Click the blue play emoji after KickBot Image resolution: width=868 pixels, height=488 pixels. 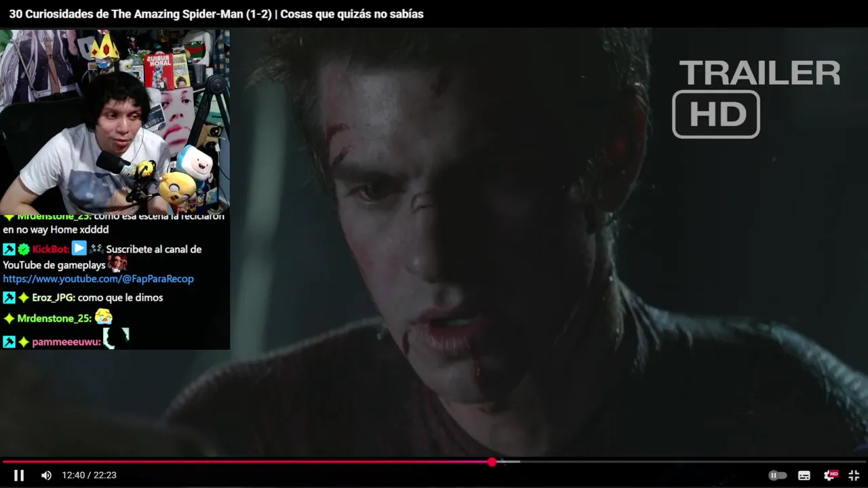coord(79,248)
